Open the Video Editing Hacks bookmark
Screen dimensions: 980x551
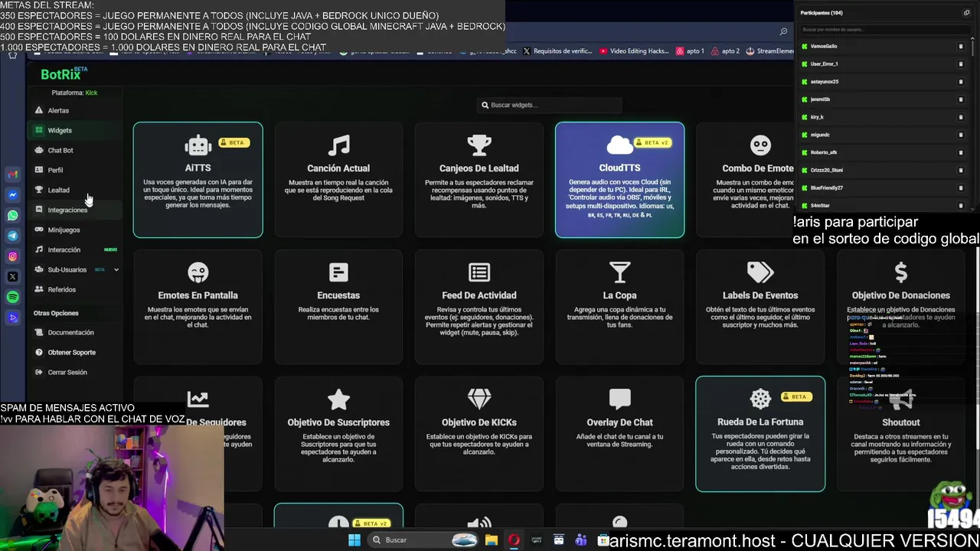pyautogui.click(x=634, y=51)
